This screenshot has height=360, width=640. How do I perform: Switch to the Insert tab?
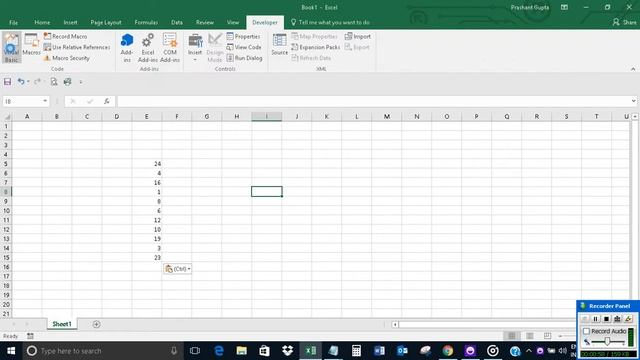(x=70, y=22)
